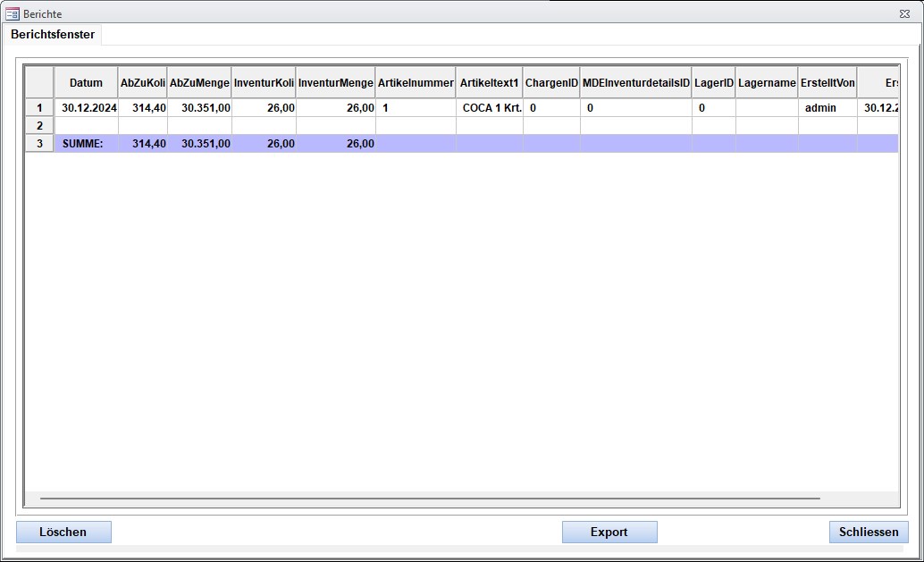Select row 1 via its row header
Screen dimensions: 924x562
coord(39,107)
